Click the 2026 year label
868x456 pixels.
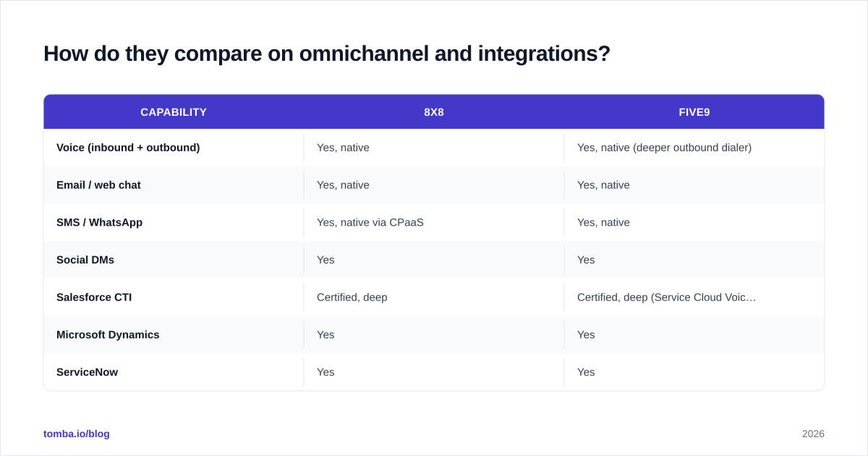pyautogui.click(x=813, y=434)
